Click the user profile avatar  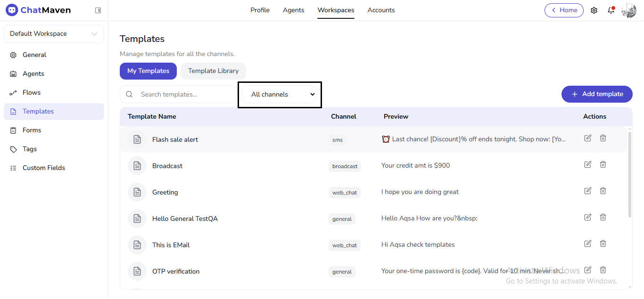(x=629, y=10)
